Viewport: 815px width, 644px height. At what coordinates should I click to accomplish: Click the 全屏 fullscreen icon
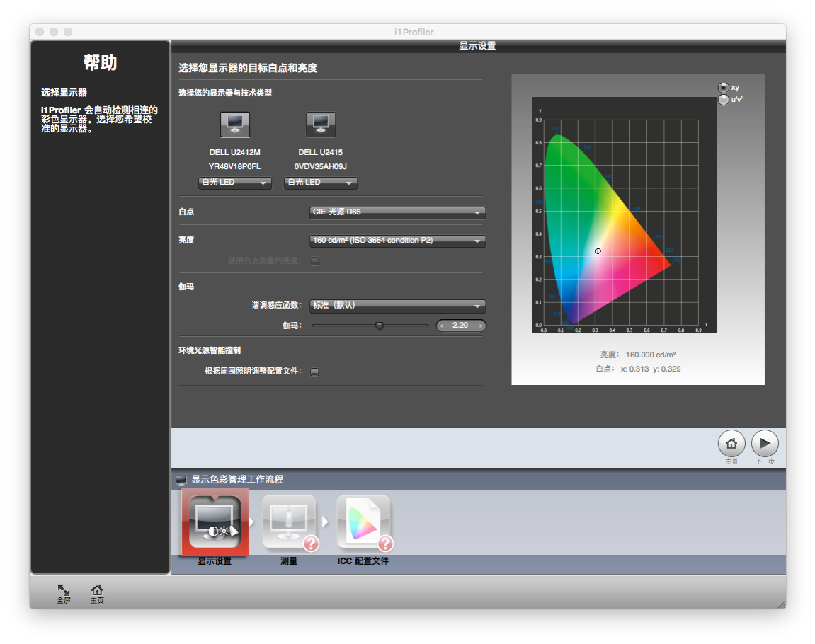tap(63, 593)
